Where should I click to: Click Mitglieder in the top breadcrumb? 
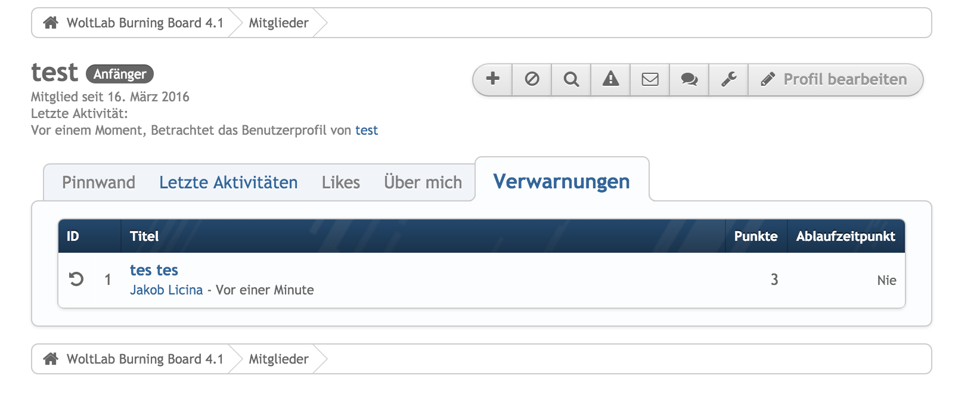tap(278, 23)
